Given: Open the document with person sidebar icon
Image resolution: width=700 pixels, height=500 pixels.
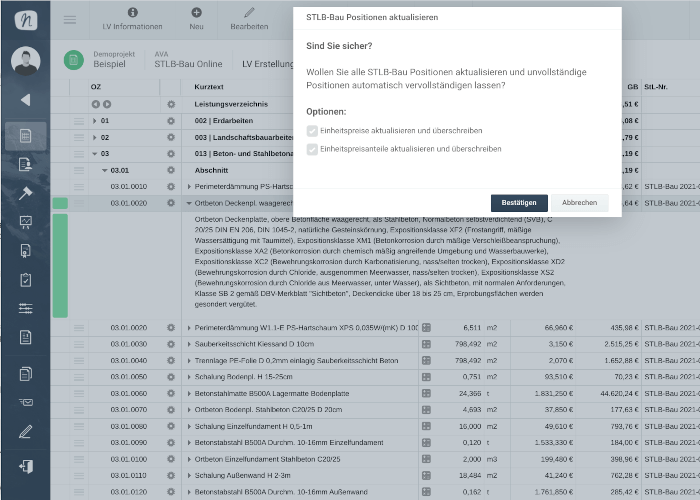Looking at the screenshot, I should (x=25, y=165).
